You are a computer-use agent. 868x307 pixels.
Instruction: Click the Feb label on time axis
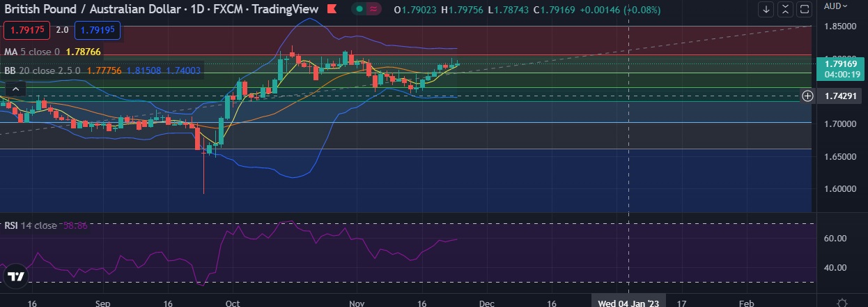tap(746, 304)
